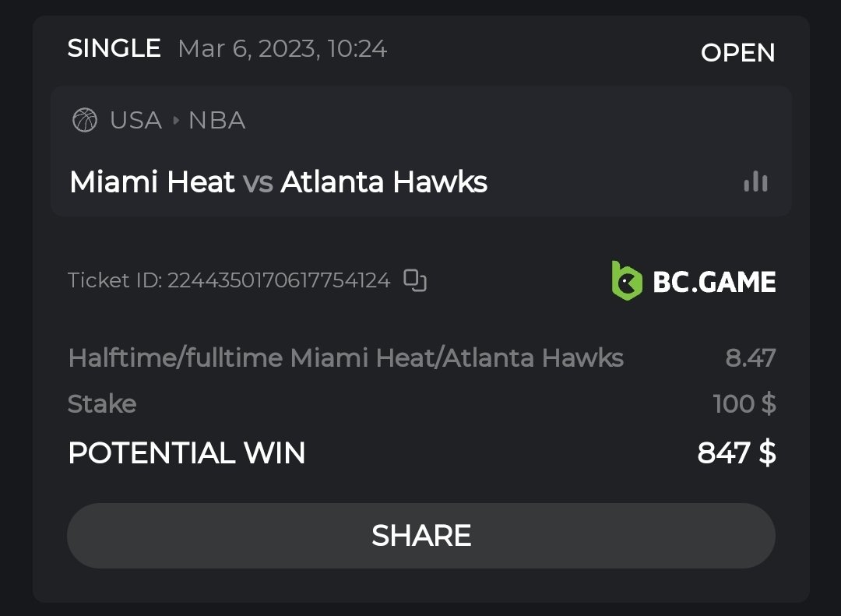This screenshot has width=841, height=616.
Task: Click the BC.GAME brand text
Action: (714, 281)
